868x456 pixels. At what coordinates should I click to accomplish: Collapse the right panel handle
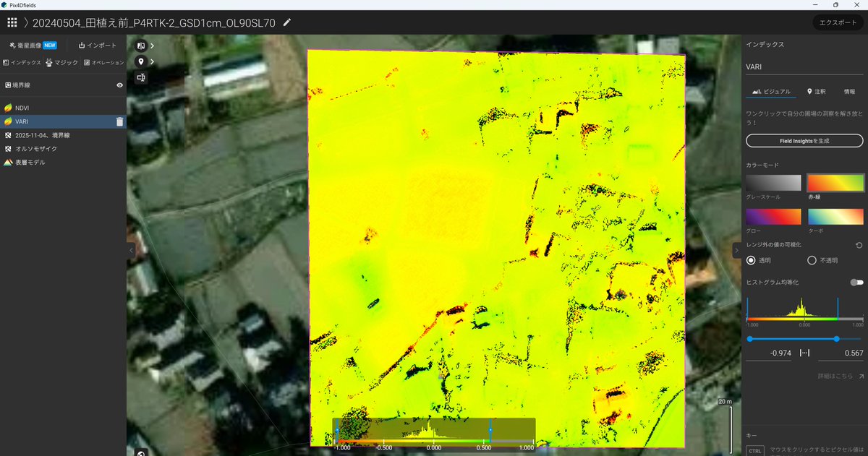pyautogui.click(x=736, y=250)
